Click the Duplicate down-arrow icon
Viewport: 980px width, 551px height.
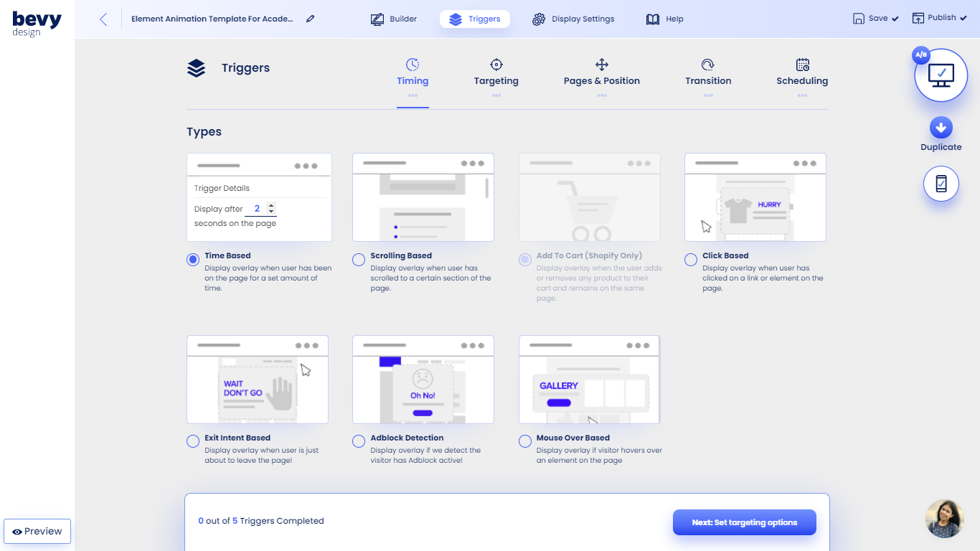pos(941,128)
